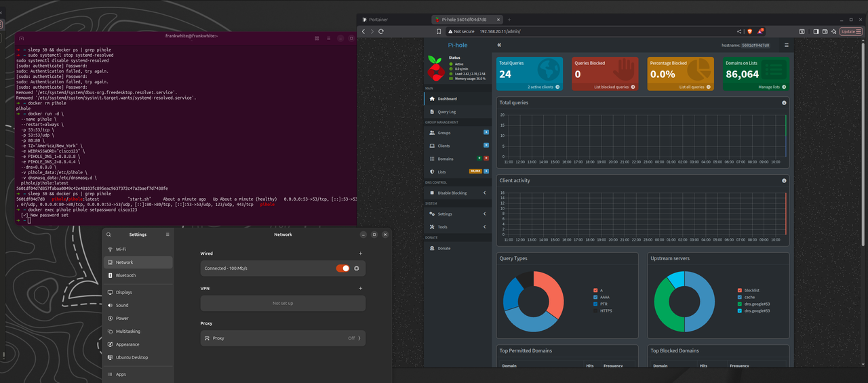The image size is (868, 383).
Task: Open the Pi-hole top-right hamburger menu
Action: pos(787,45)
